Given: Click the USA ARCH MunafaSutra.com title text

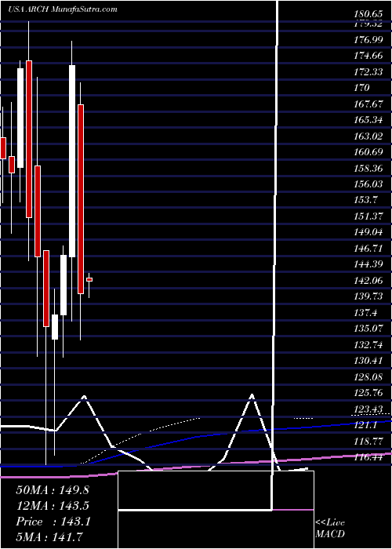Looking at the screenshot, I should [63, 9].
